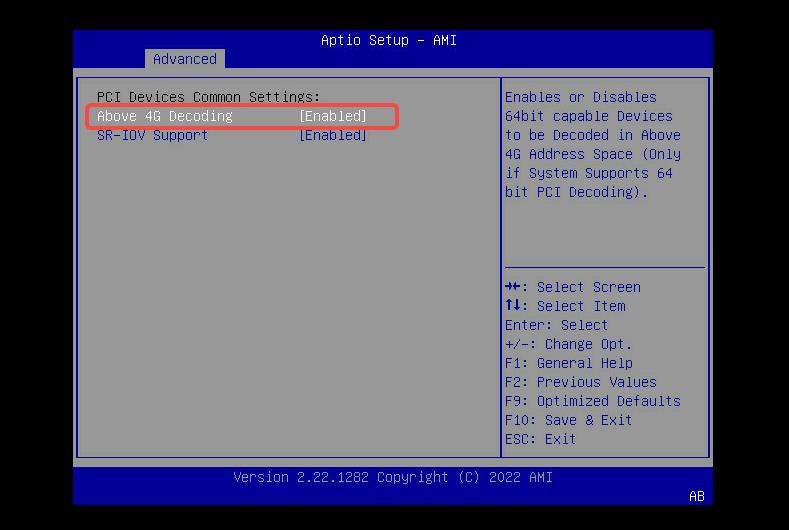Click the +/-: Change Opt. hint

click(x=568, y=344)
